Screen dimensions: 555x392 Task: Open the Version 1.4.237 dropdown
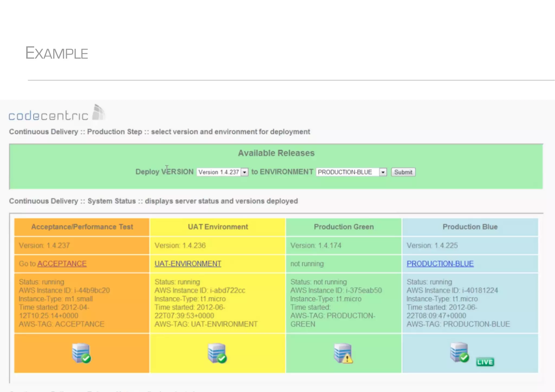pos(222,172)
